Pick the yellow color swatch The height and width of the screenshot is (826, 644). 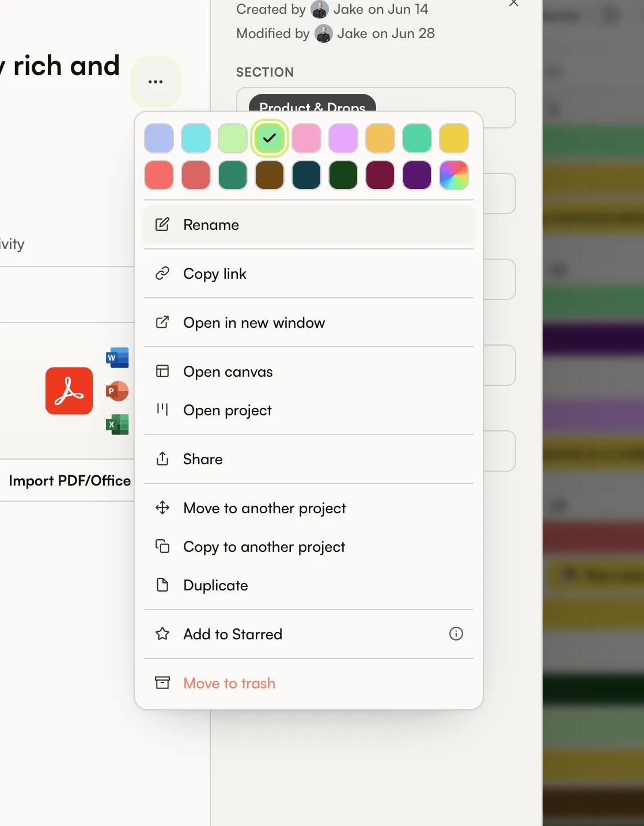(454, 138)
